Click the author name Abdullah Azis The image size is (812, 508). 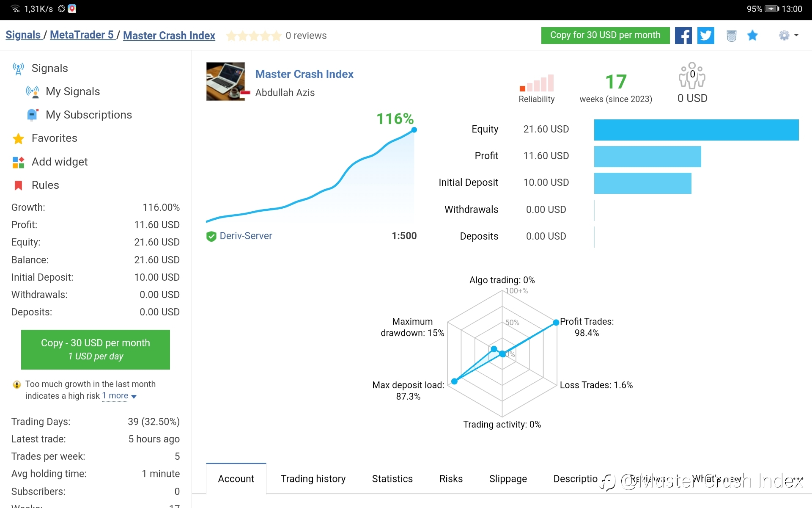285,93
